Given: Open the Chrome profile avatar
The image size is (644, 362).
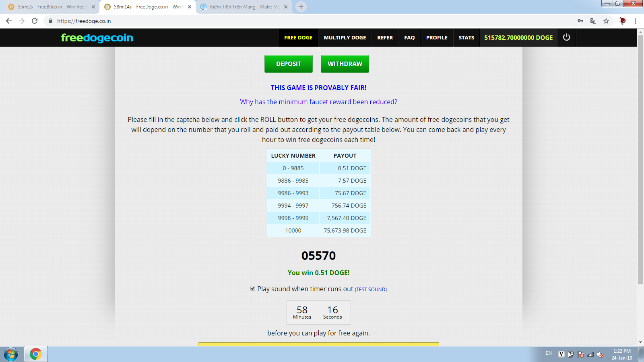Looking at the screenshot, I should (x=622, y=21).
